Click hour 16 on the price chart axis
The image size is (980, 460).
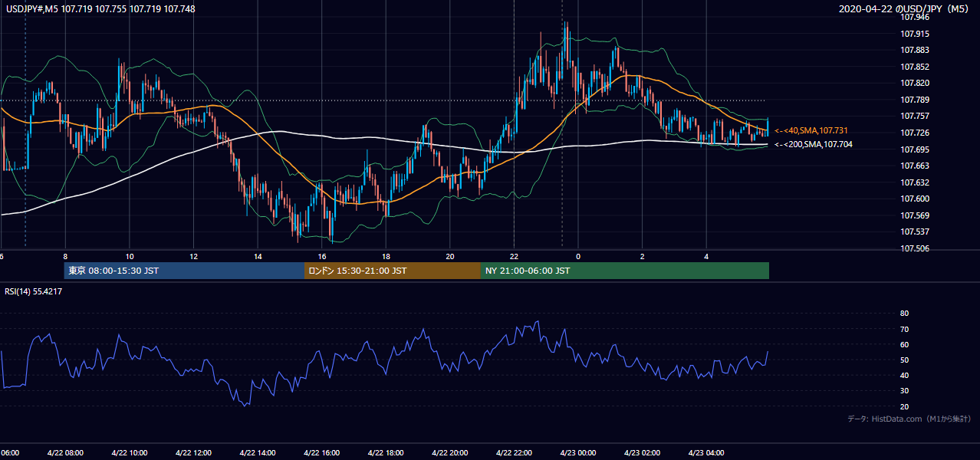(x=322, y=257)
